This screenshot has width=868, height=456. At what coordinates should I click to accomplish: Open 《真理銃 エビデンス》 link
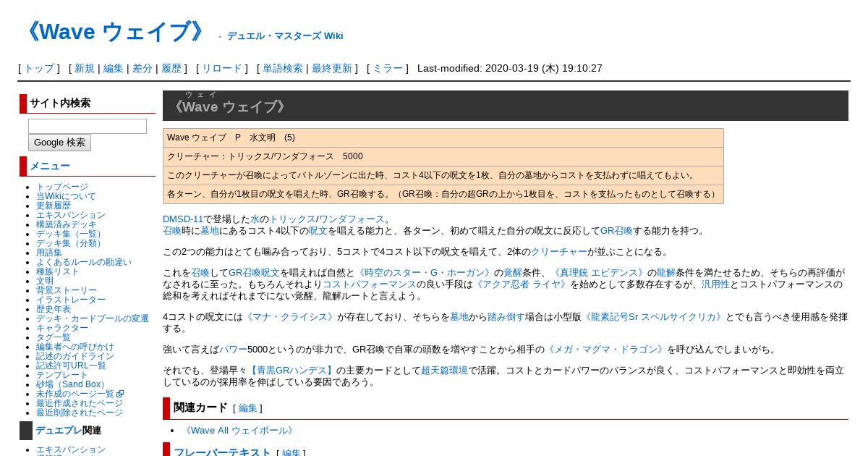coord(599,273)
